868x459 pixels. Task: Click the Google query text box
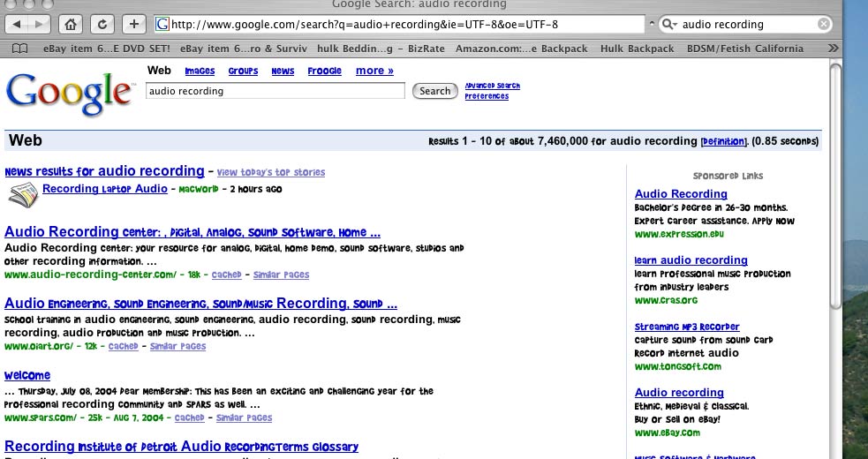click(275, 91)
